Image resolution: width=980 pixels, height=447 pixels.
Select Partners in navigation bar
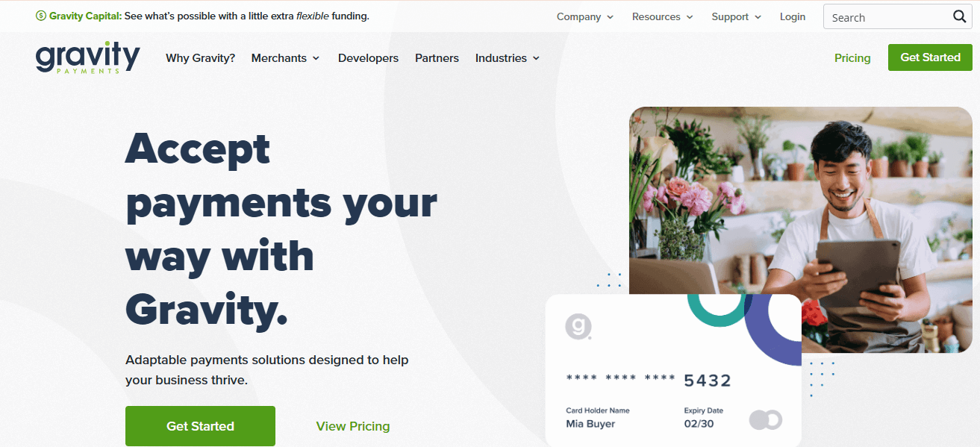pos(437,57)
